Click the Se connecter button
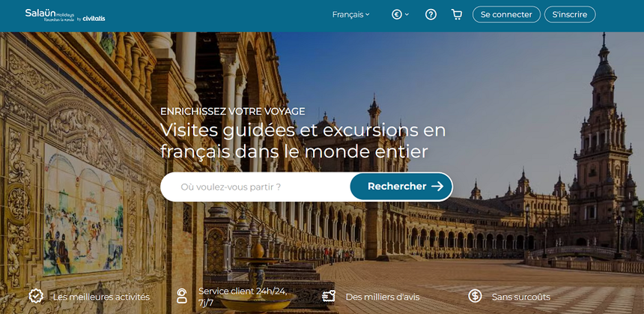Viewport: 644px width, 314px height. 506,14
